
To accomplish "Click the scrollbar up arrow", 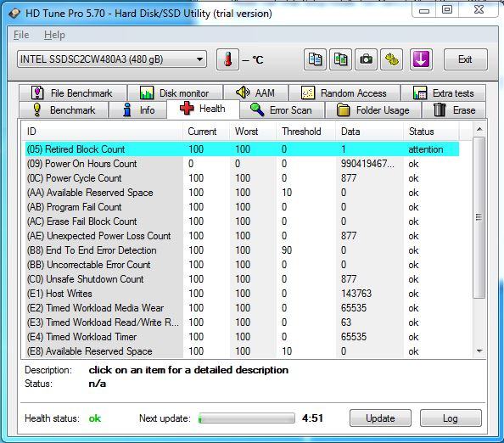I will tap(479, 129).
